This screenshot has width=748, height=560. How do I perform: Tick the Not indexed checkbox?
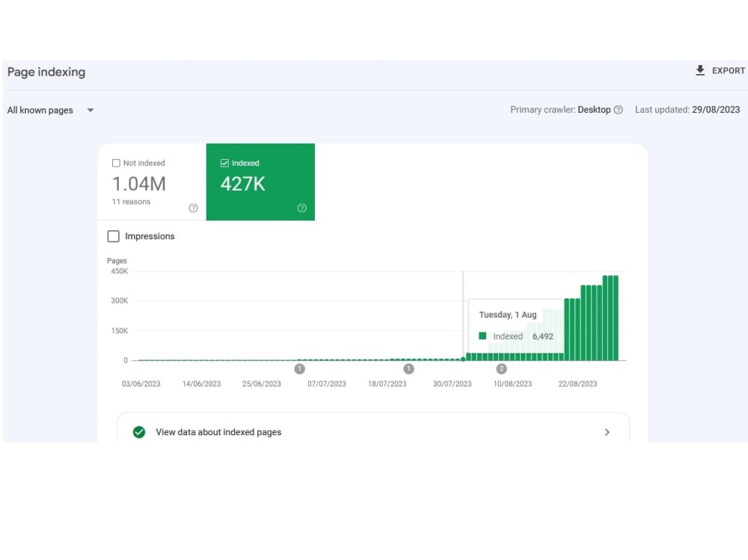[116, 163]
